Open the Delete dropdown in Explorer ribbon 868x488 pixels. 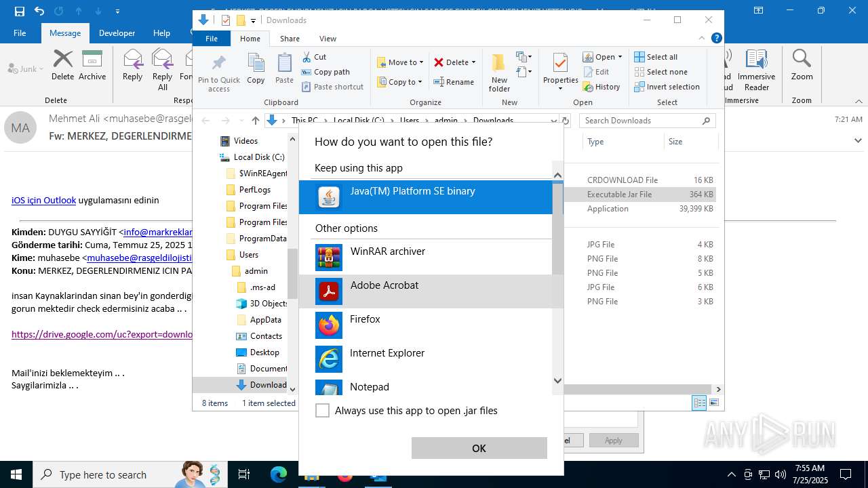point(455,62)
